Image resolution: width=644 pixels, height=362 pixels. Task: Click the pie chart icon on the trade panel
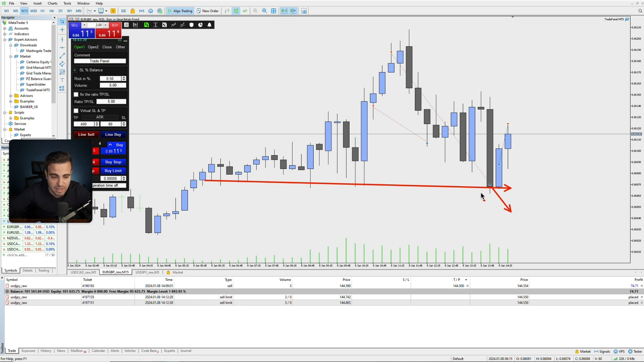click(x=200, y=25)
